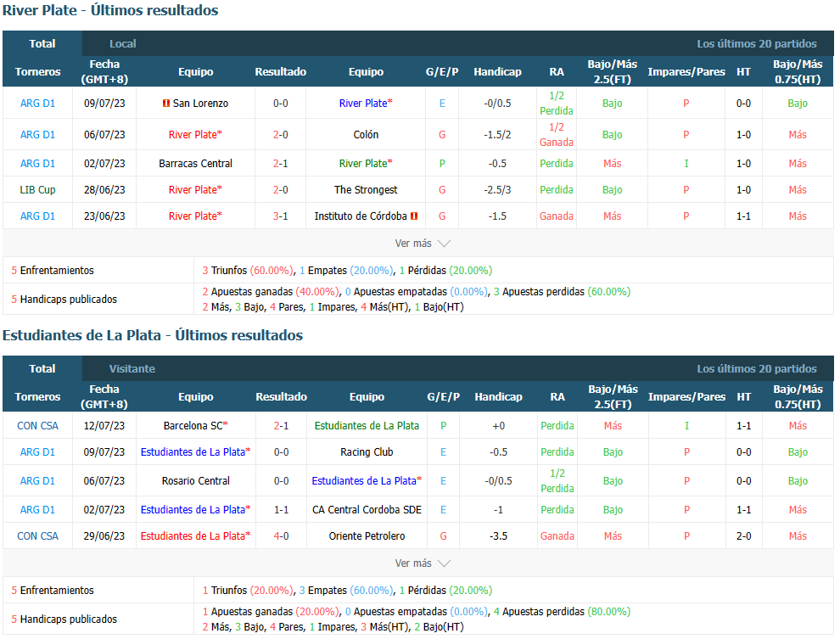This screenshot has width=840, height=639.
Task: Click the Racing Club team name
Action: (x=367, y=452)
